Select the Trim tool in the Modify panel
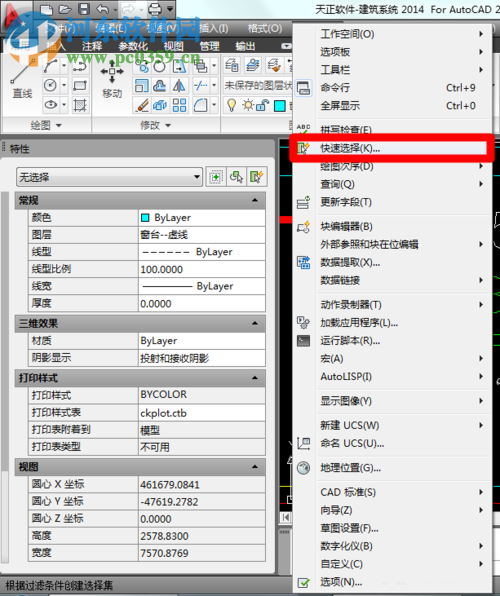 [x=200, y=86]
